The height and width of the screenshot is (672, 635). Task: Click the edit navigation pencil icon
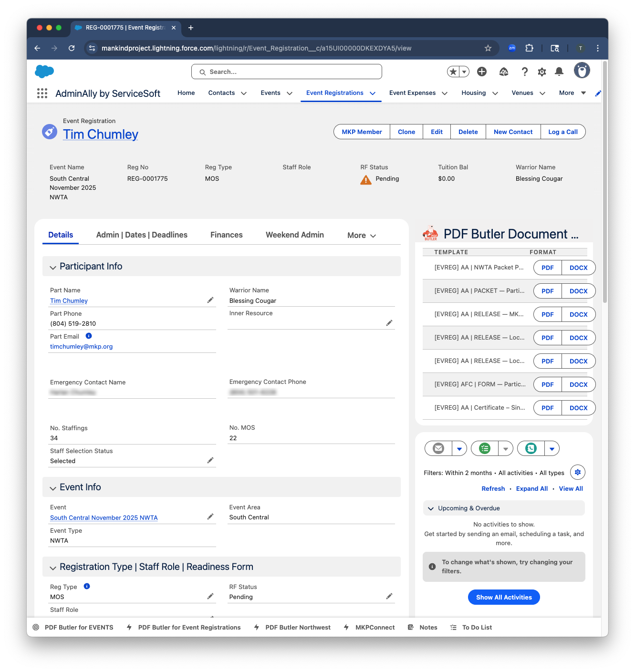click(x=598, y=93)
